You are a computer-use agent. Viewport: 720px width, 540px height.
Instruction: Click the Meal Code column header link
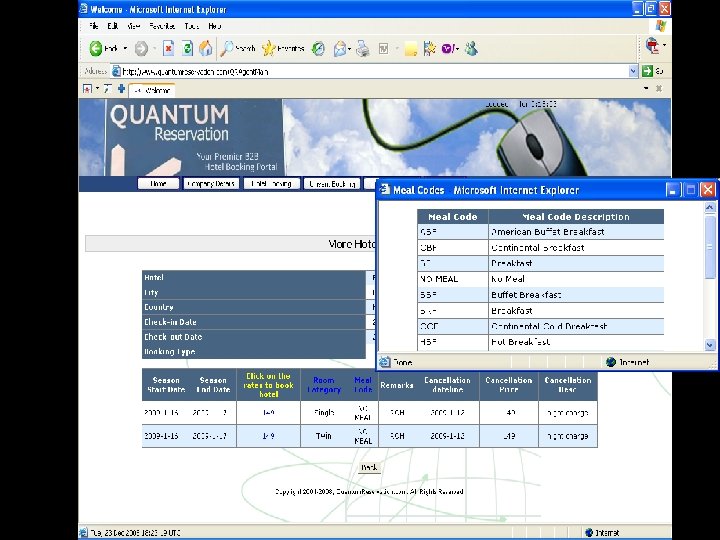click(363, 385)
